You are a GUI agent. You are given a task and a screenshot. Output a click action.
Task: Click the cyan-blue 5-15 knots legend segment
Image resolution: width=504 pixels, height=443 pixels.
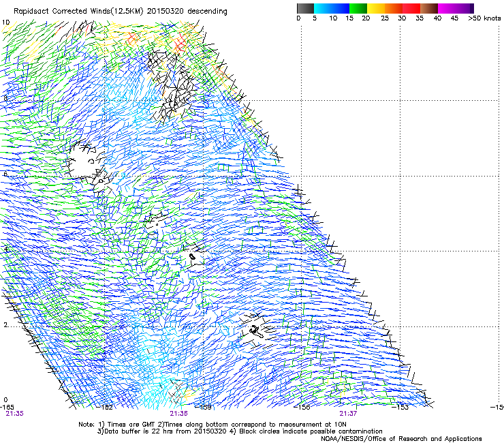click(x=332, y=8)
